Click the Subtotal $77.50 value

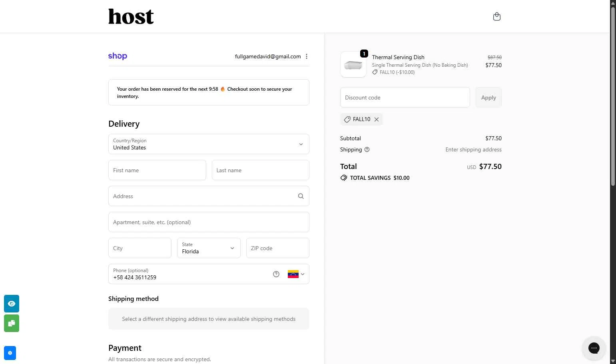tap(494, 138)
